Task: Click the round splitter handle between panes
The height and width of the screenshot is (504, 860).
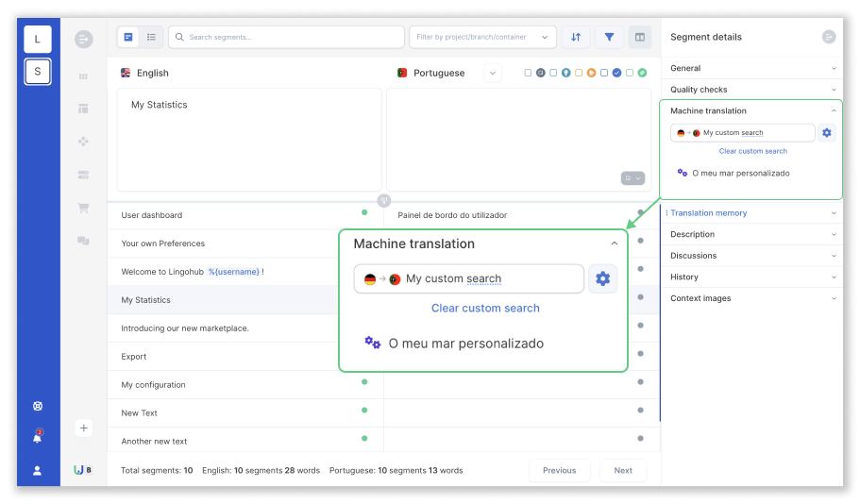Action: pos(384,200)
